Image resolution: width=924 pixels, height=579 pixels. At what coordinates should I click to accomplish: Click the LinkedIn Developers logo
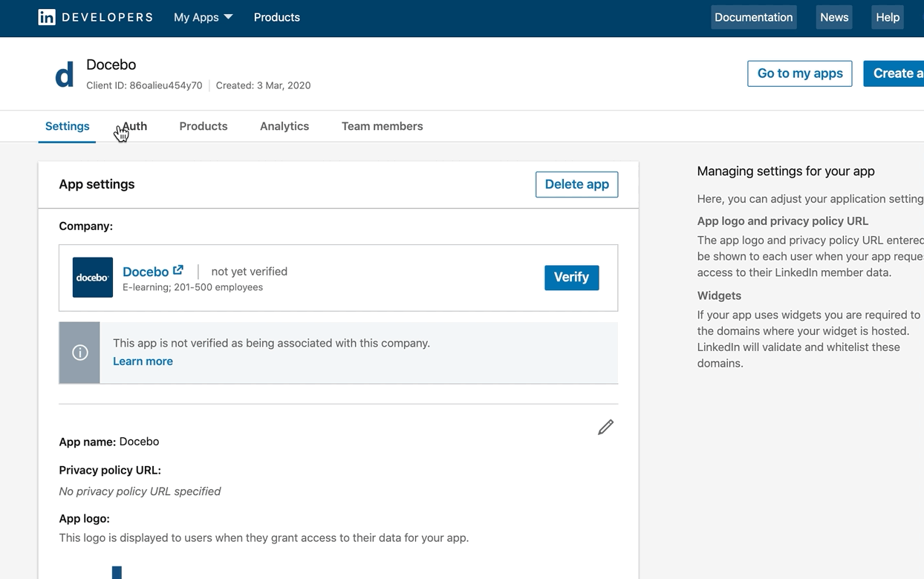tap(95, 17)
